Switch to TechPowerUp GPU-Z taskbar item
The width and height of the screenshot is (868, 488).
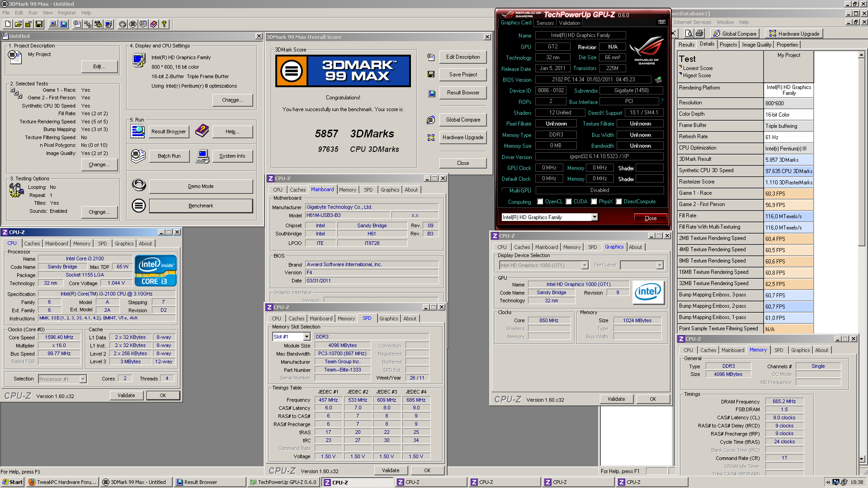click(284, 482)
